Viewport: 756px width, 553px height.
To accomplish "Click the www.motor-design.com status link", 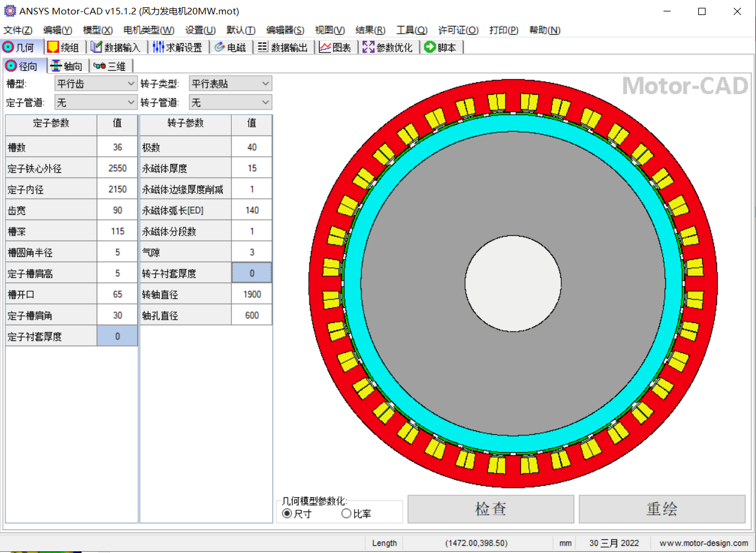I will 704,543.
